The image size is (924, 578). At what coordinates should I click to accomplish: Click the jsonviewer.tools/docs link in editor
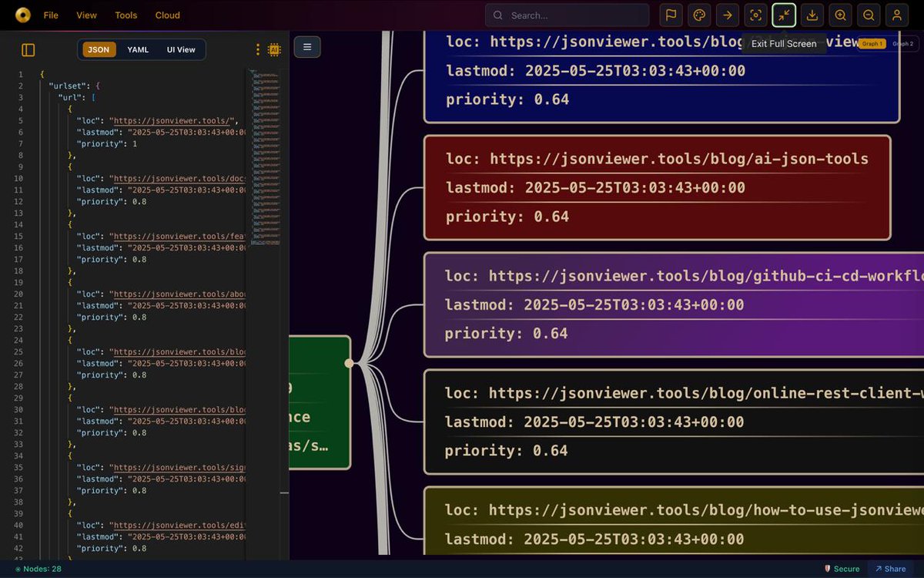coord(179,179)
